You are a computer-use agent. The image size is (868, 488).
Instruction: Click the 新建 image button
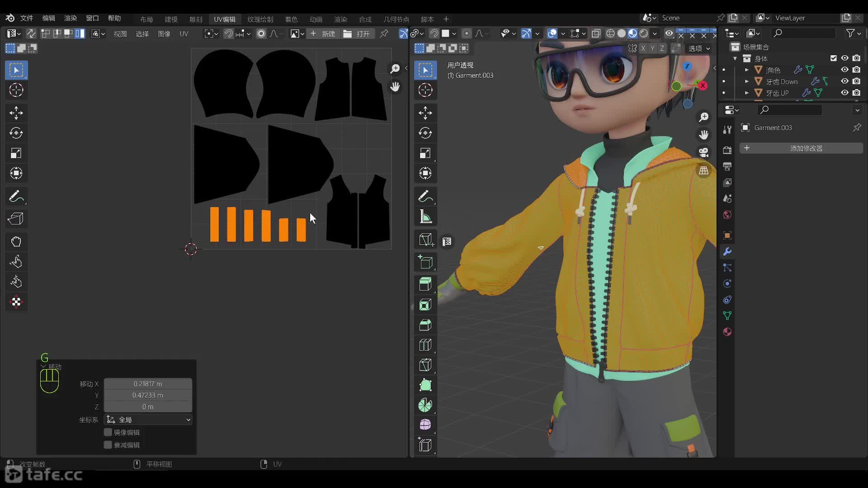[323, 33]
